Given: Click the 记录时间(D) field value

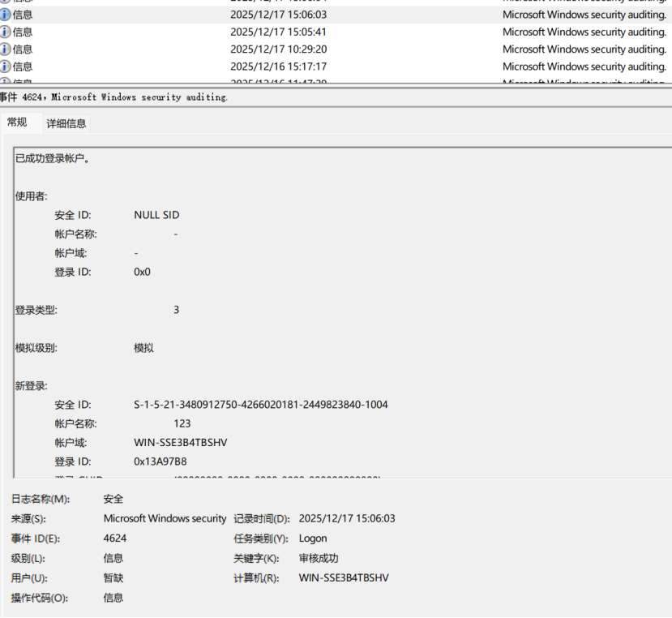Looking at the screenshot, I should click(347, 518).
